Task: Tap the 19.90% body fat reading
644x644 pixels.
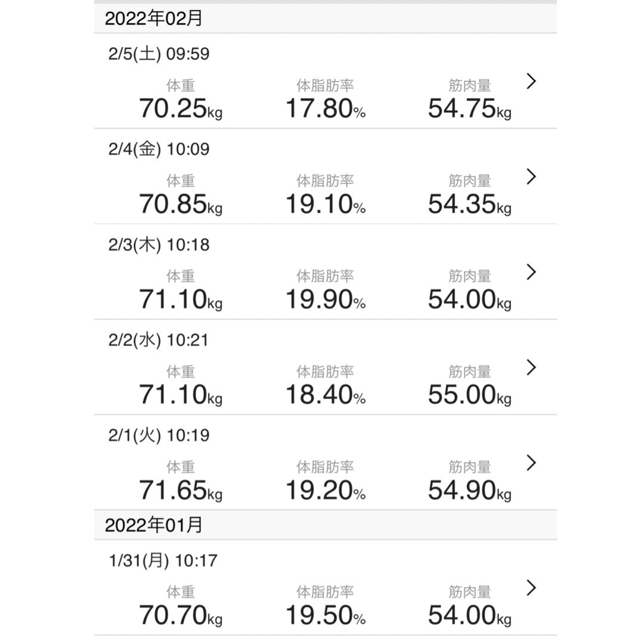Action: 325,299
